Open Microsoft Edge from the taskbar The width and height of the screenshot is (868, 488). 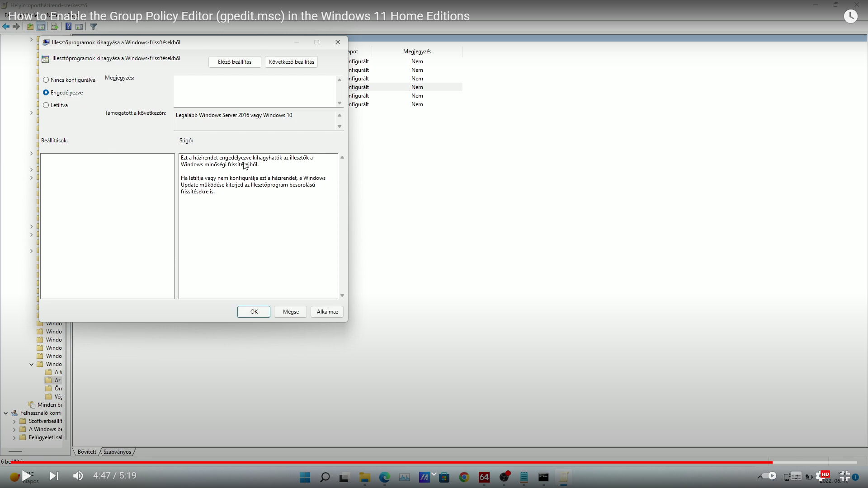pos(384,477)
